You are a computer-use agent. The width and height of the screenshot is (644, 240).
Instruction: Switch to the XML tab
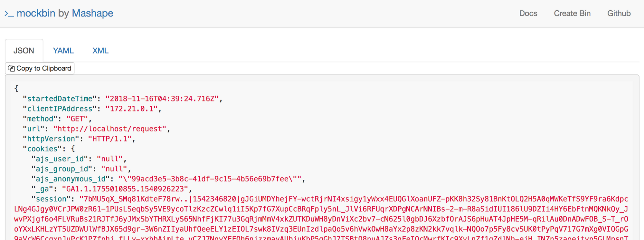coord(100,51)
